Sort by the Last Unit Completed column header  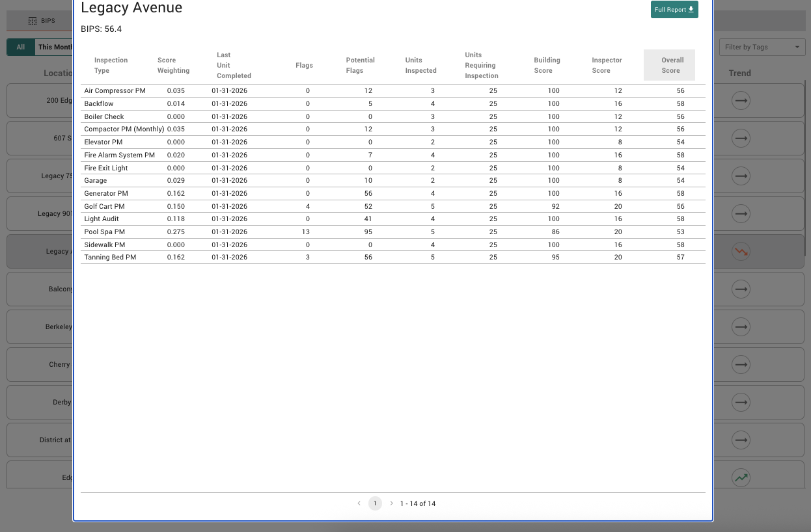(234, 65)
